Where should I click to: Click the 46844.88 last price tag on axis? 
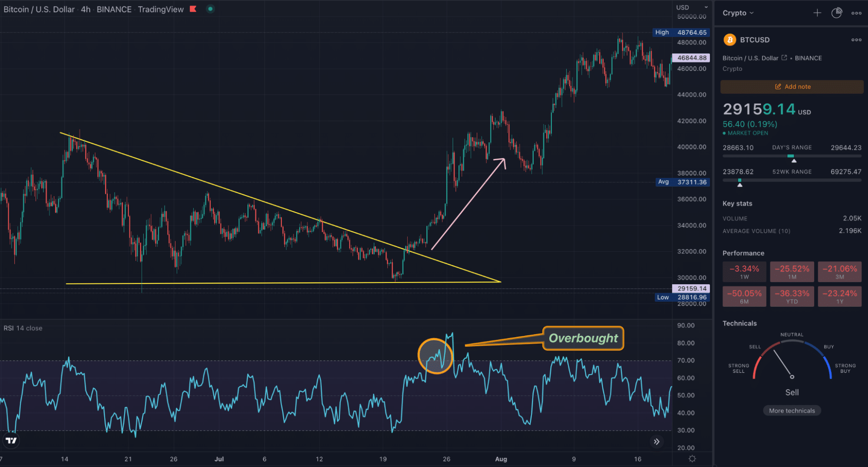point(691,58)
